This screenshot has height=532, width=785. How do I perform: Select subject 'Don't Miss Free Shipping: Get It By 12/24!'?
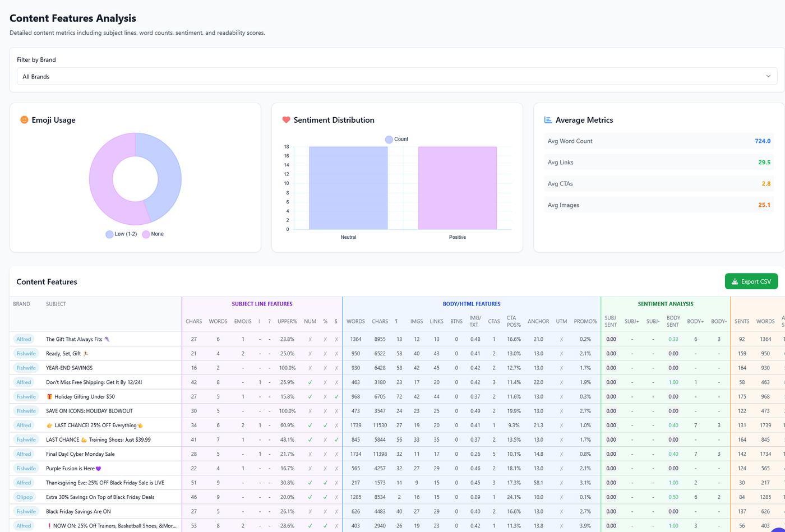(94, 382)
